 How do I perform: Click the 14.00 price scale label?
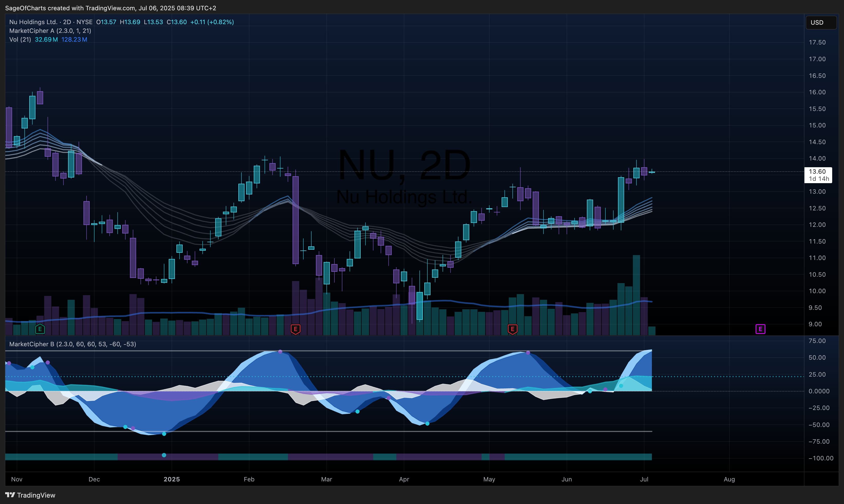click(817, 158)
